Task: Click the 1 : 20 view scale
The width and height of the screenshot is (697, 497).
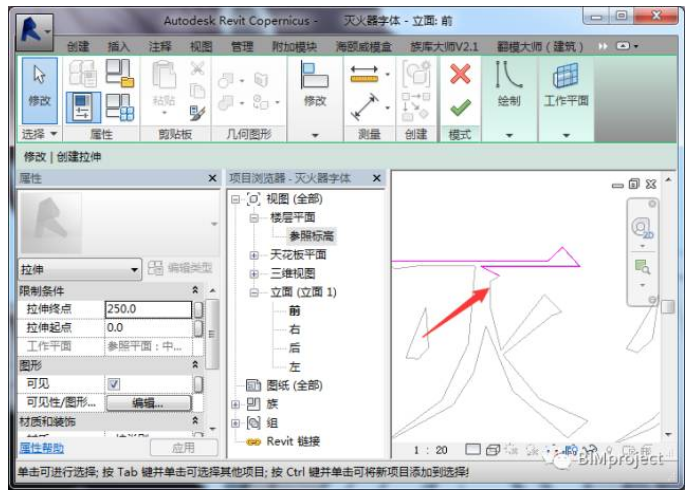Action: pyautogui.click(x=430, y=450)
